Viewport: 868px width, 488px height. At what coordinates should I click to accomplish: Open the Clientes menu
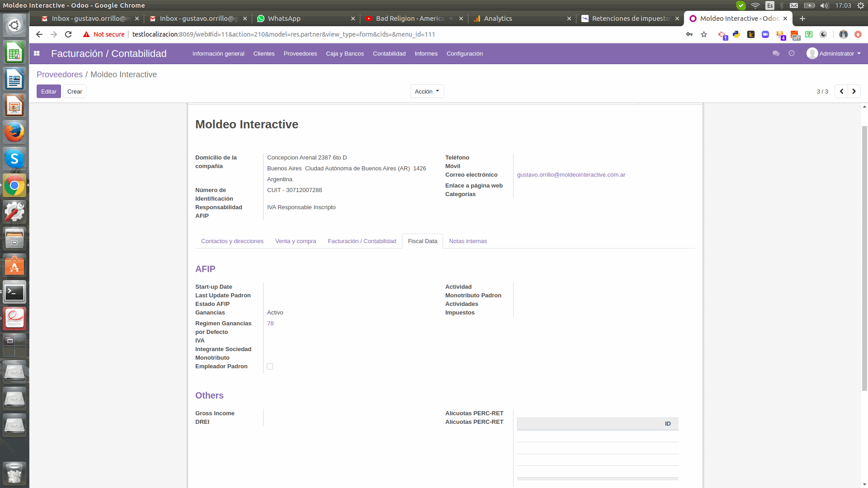coord(264,53)
